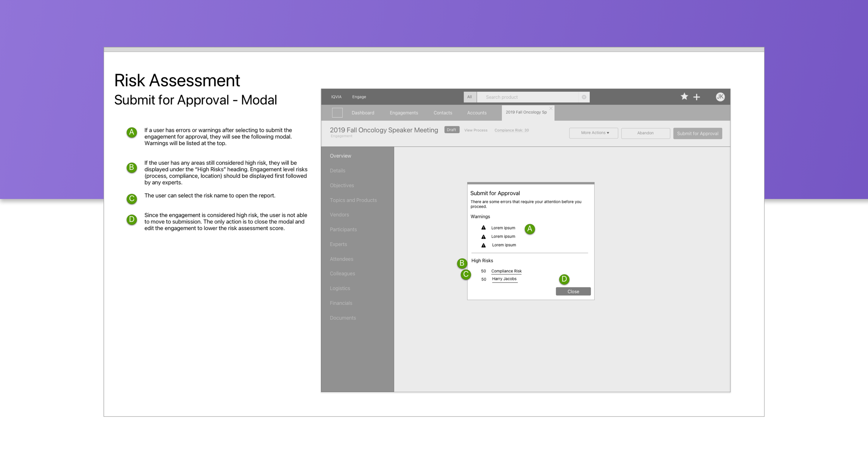Click the plus add icon
Image resolution: width=868 pixels, height=464 pixels.
tap(696, 97)
